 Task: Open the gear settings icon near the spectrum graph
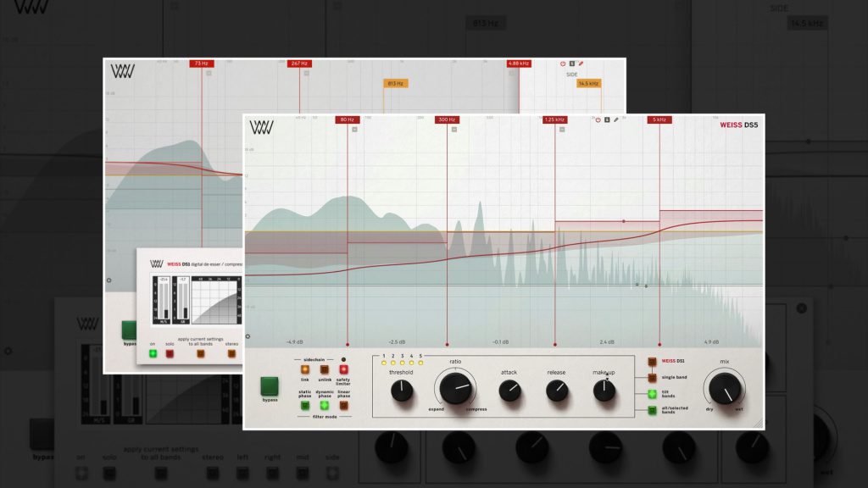pyautogui.click(x=248, y=335)
